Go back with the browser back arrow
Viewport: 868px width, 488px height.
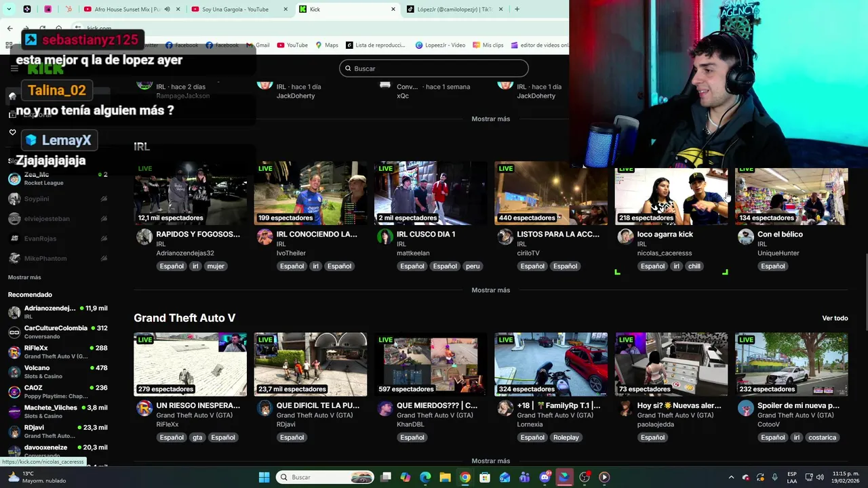9,28
